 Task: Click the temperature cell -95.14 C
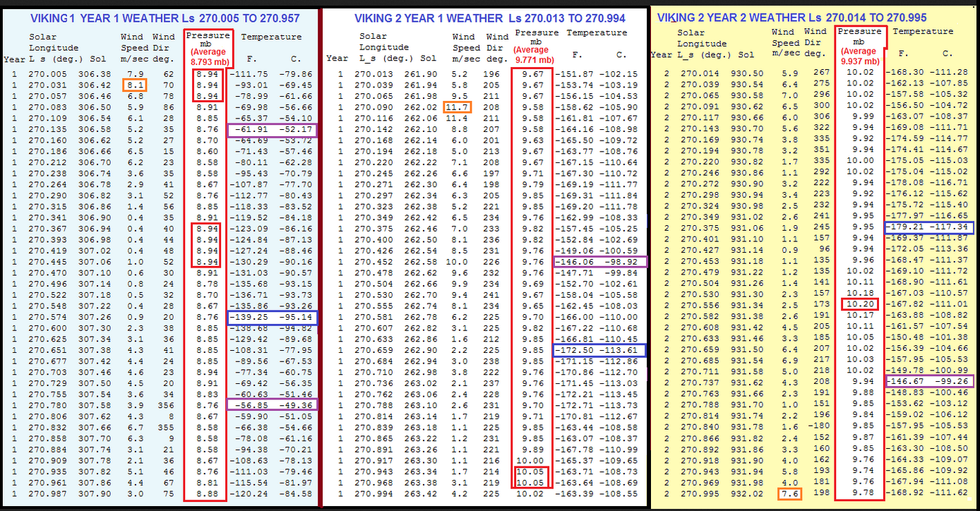(297, 318)
